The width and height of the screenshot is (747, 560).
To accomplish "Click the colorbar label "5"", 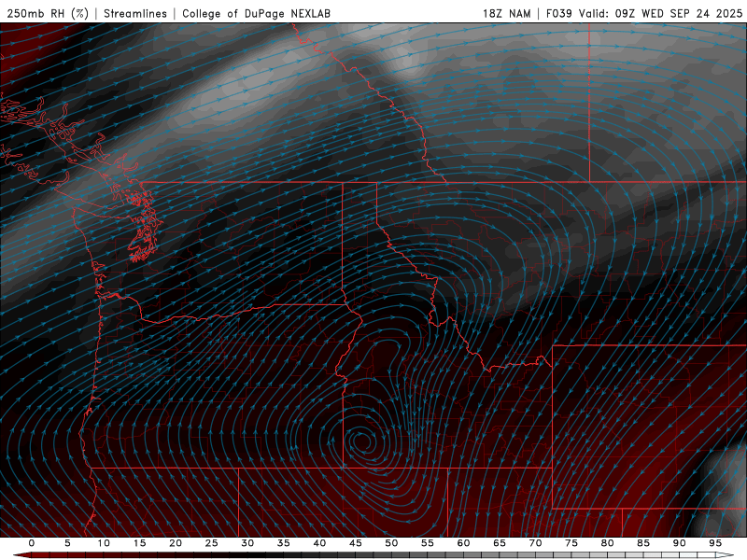I will 67,543.
